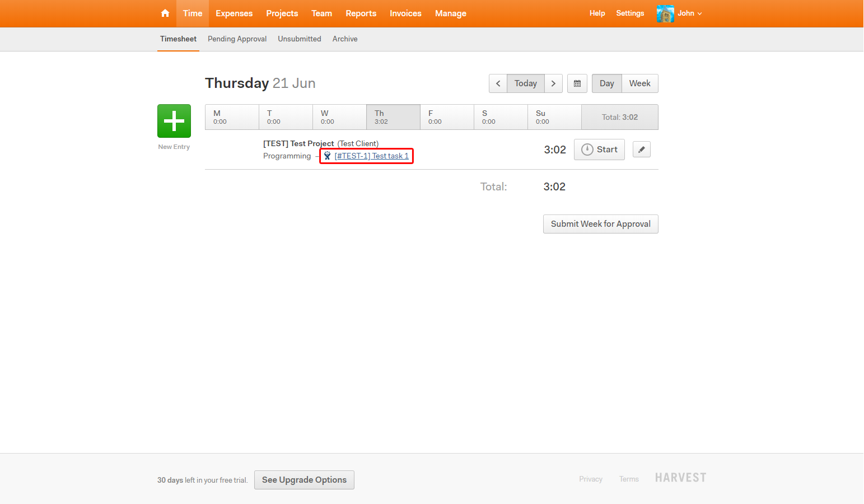The width and height of the screenshot is (864, 504).
Task: Edit the Test Project time entry
Action: click(642, 150)
